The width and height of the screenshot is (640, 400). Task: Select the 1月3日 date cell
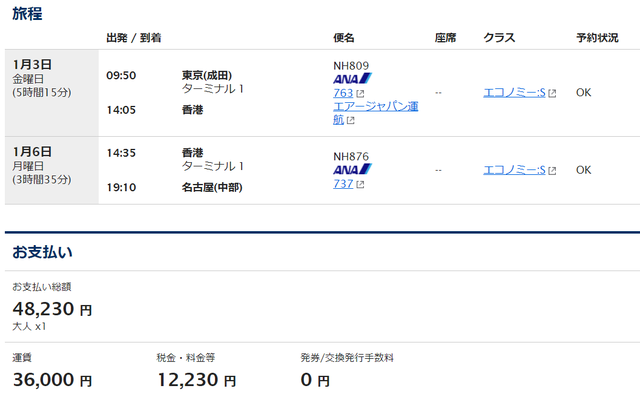click(x=51, y=93)
